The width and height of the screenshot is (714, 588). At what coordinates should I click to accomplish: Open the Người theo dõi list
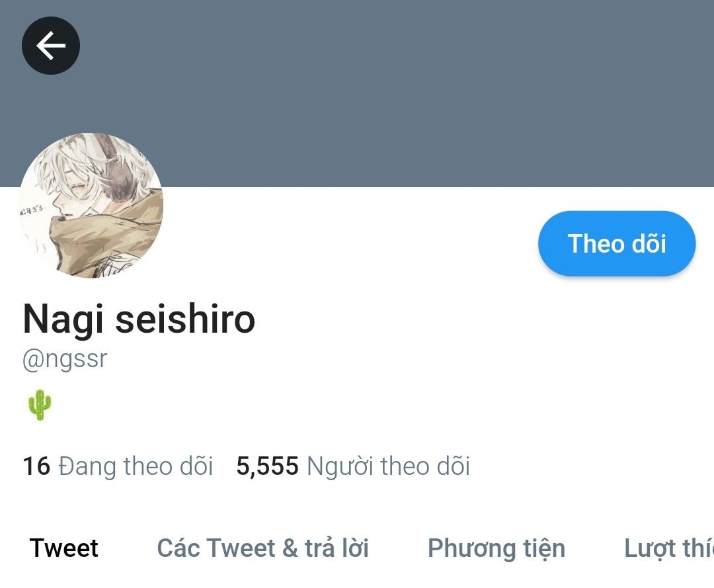coord(389,466)
